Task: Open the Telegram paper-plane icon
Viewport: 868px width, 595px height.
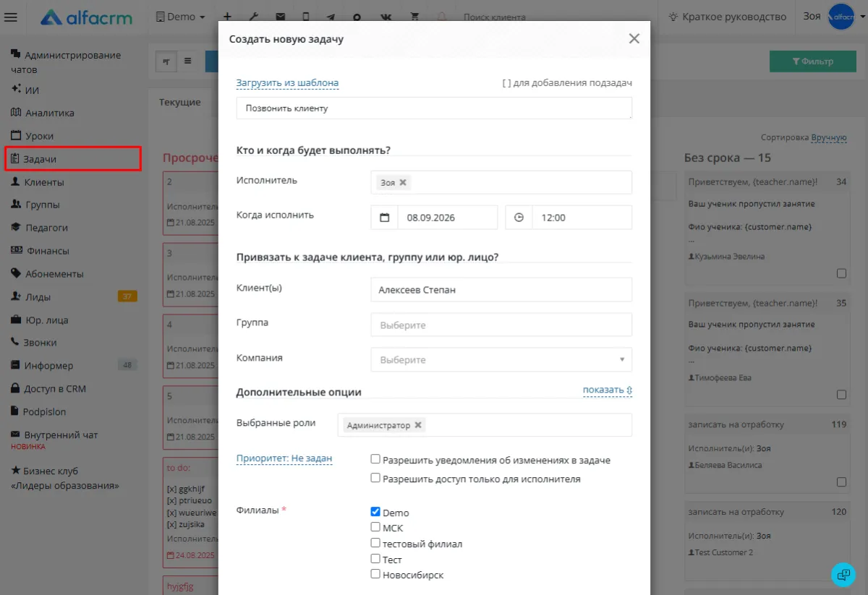Action: point(331,17)
